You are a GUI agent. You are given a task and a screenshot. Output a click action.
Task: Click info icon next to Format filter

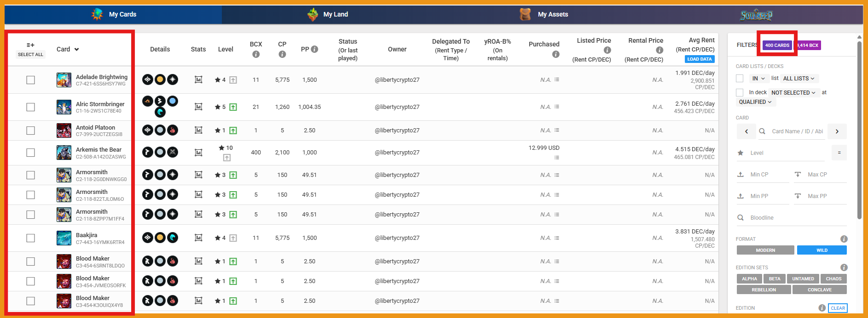pyautogui.click(x=844, y=239)
